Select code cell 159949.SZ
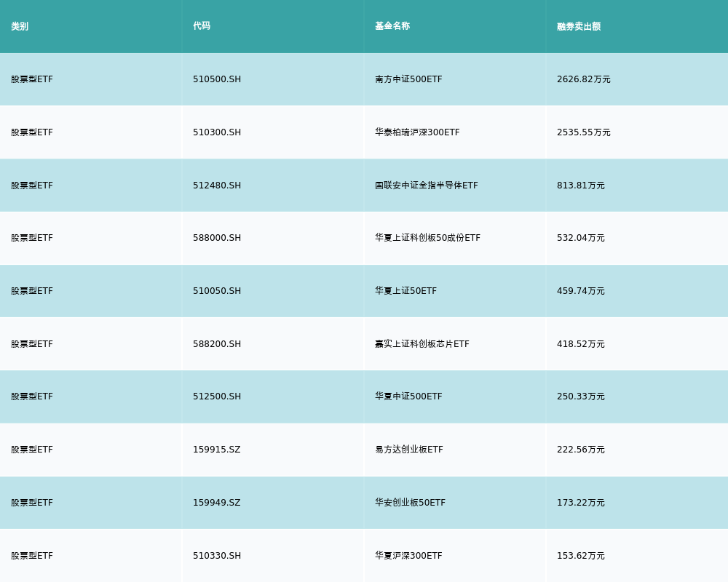The height and width of the screenshot is (582, 728). 217,503
